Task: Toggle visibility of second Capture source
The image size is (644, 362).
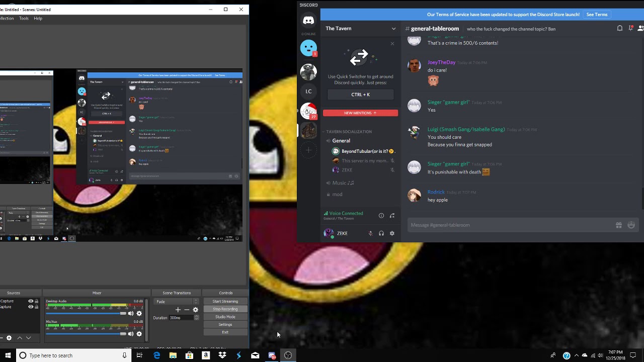Action: pos(31,307)
